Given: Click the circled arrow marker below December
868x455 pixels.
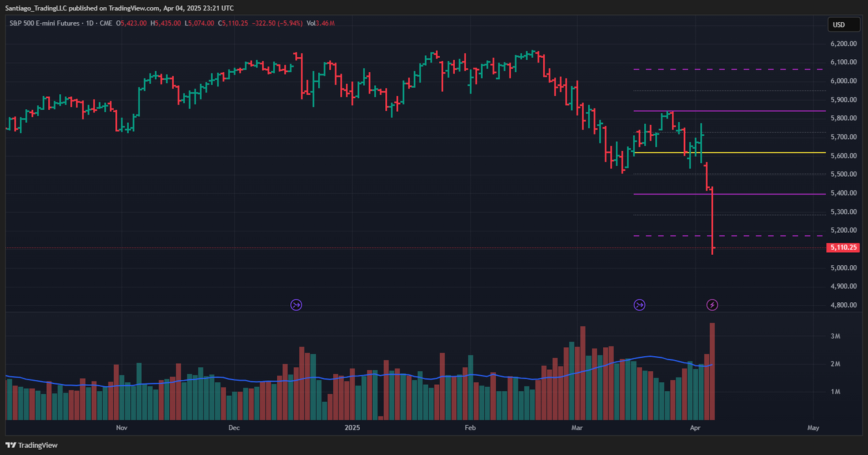Looking at the screenshot, I should coord(296,304).
